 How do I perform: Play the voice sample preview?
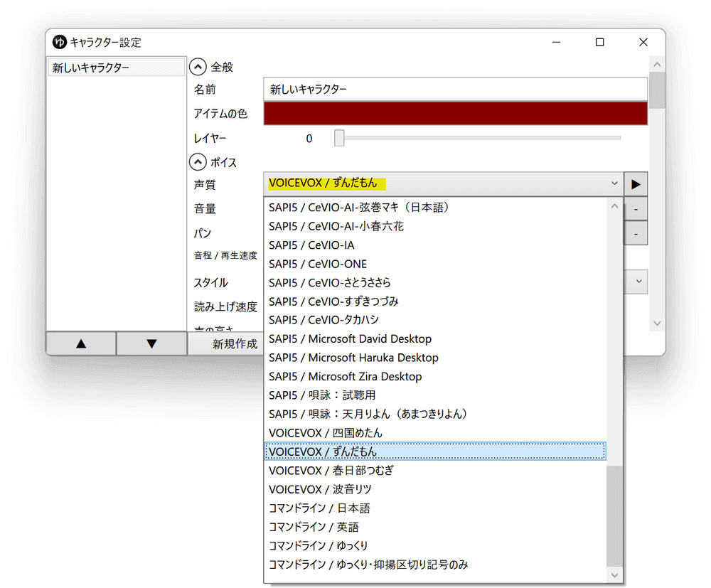coord(635,183)
